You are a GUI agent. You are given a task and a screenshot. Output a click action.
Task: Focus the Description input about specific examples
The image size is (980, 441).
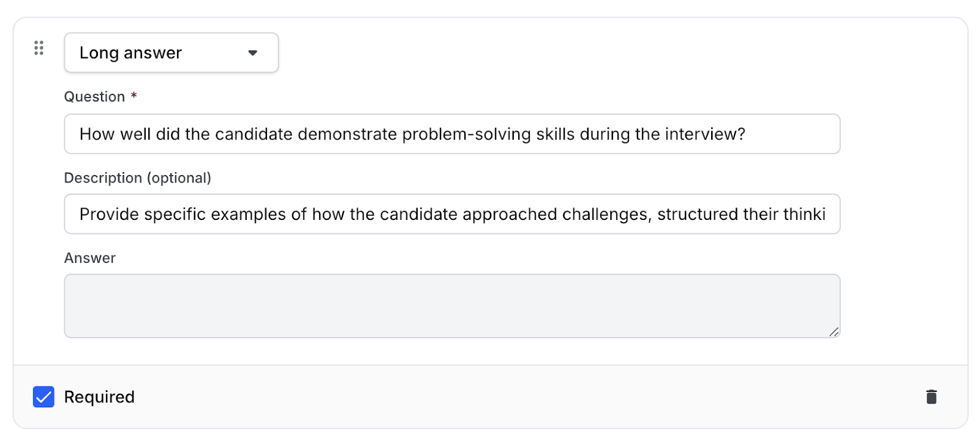coord(452,214)
